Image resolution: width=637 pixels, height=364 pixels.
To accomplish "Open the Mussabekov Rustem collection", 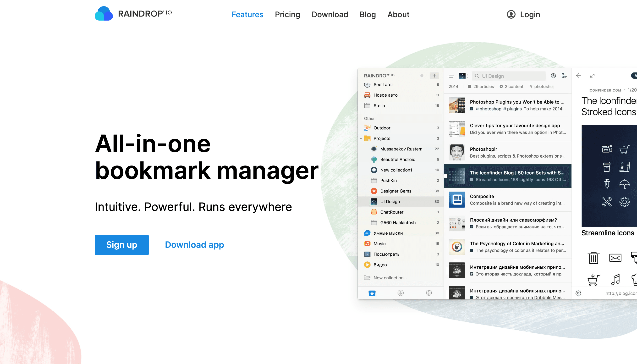I will 401,149.
